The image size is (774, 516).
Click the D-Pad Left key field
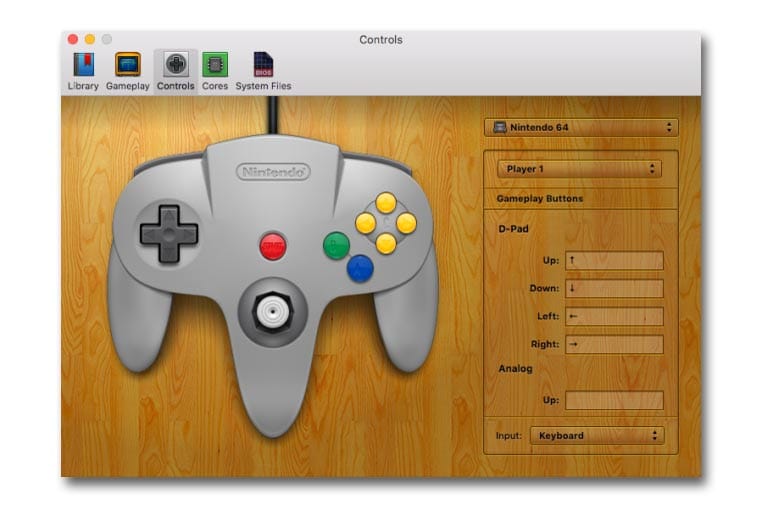(614, 317)
